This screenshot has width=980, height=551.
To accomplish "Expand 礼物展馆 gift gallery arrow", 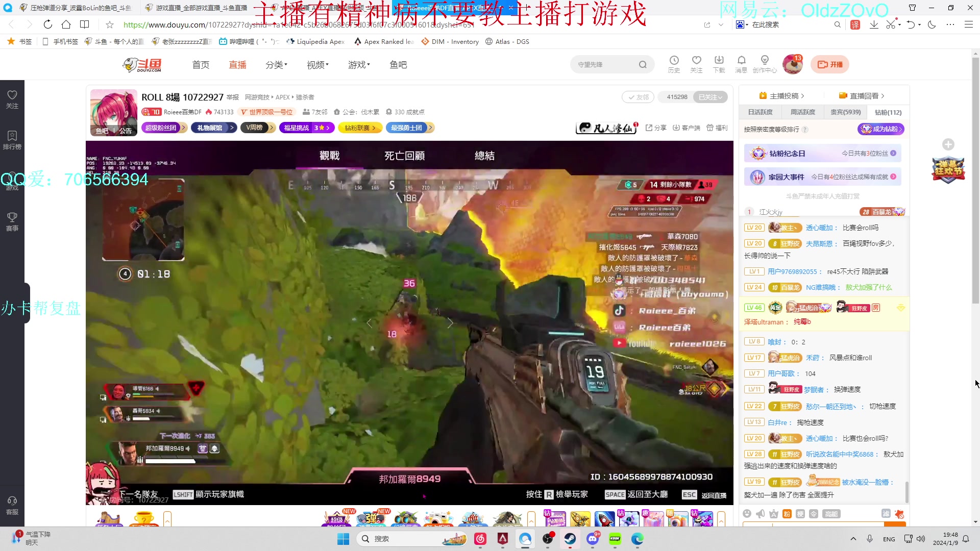I will [232, 128].
